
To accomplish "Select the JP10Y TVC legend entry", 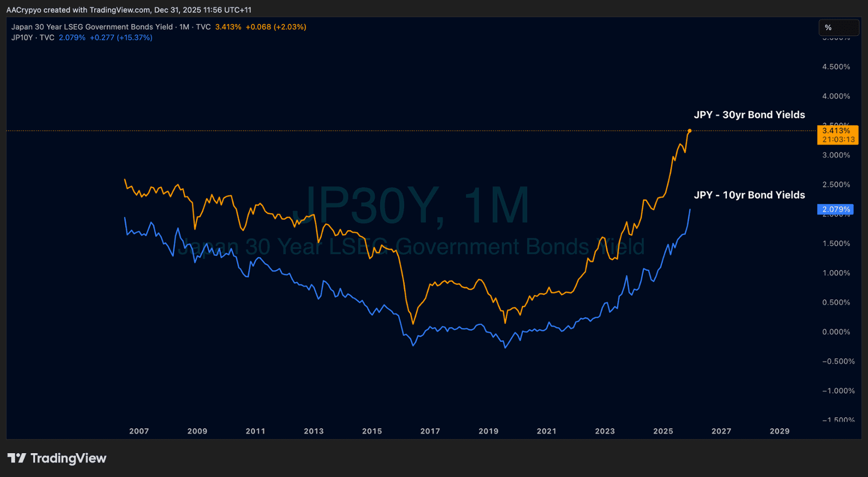I will (x=33, y=37).
